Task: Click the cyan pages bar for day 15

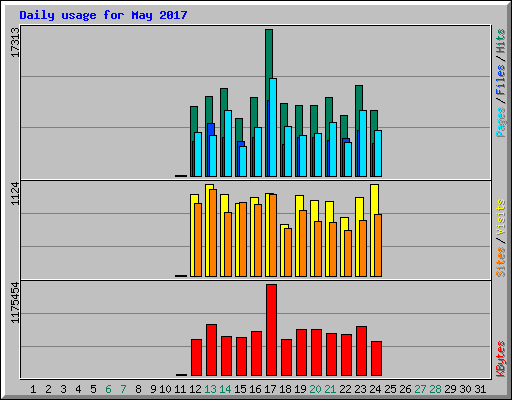Action: coord(243,161)
